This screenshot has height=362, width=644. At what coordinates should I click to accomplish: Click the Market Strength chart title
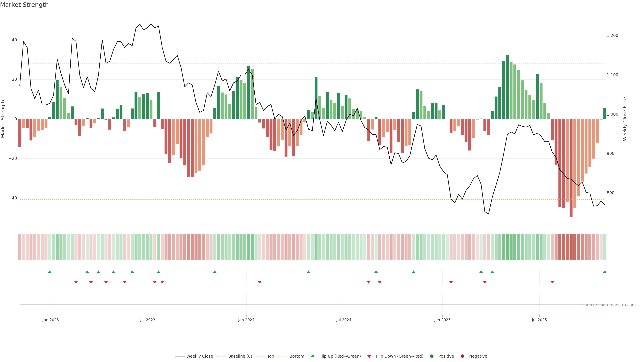pos(24,5)
